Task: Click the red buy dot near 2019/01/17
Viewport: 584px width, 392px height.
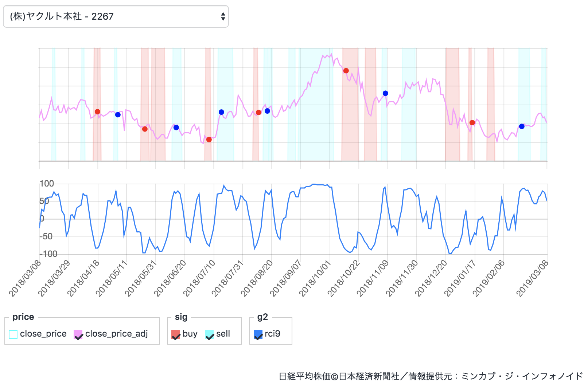Action: click(x=472, y=123)
